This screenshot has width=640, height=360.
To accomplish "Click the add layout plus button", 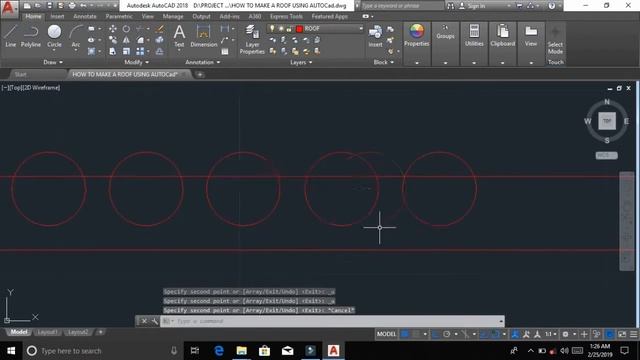I will [x=101, y=332].
